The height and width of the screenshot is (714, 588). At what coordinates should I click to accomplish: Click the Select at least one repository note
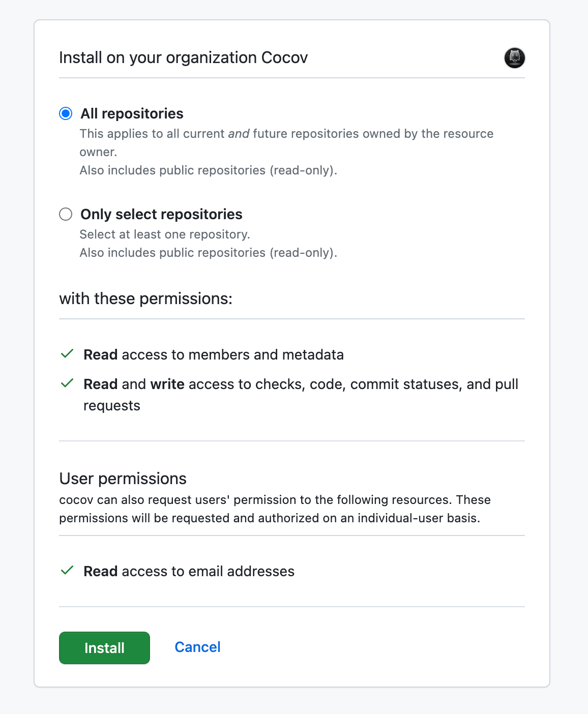165,234
